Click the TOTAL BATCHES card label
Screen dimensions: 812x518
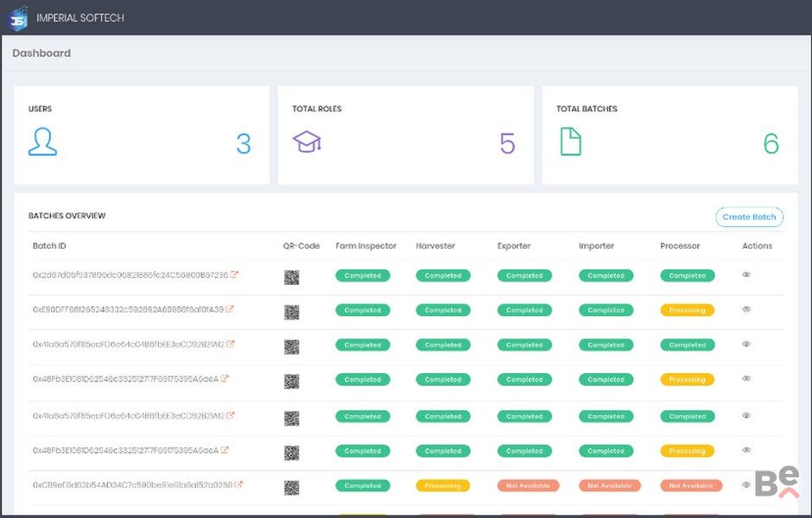point(587,109)
